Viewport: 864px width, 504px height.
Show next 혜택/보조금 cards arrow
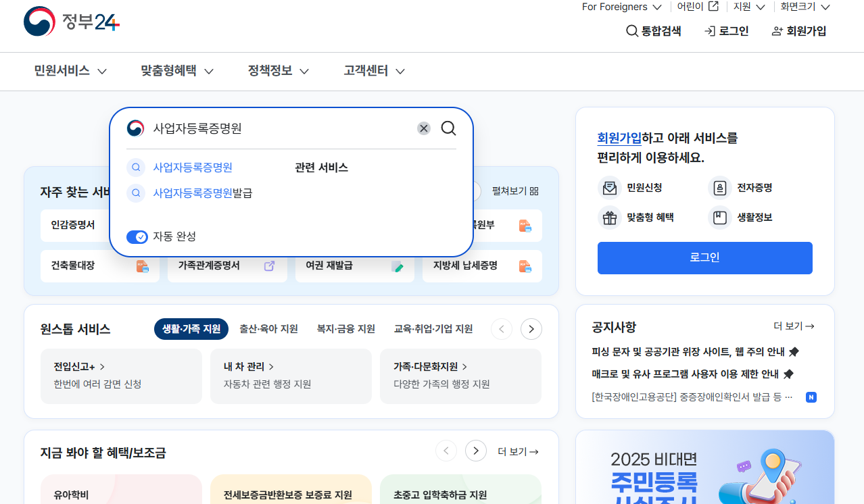click(476, 451)
